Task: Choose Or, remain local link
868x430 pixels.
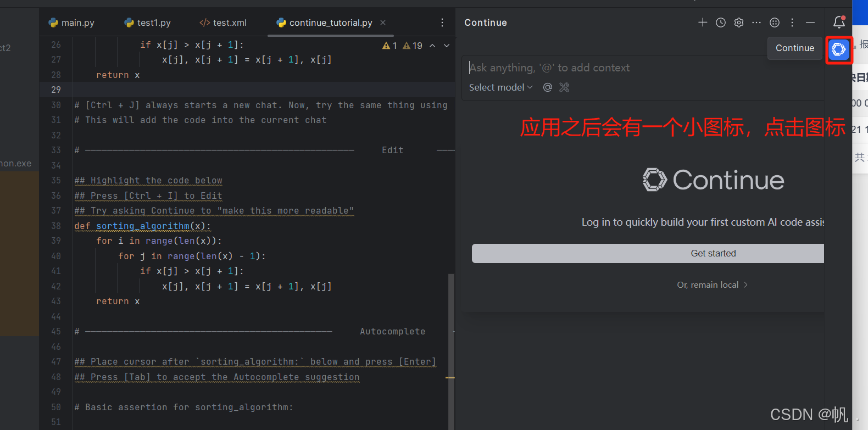Action: point(713,285)
